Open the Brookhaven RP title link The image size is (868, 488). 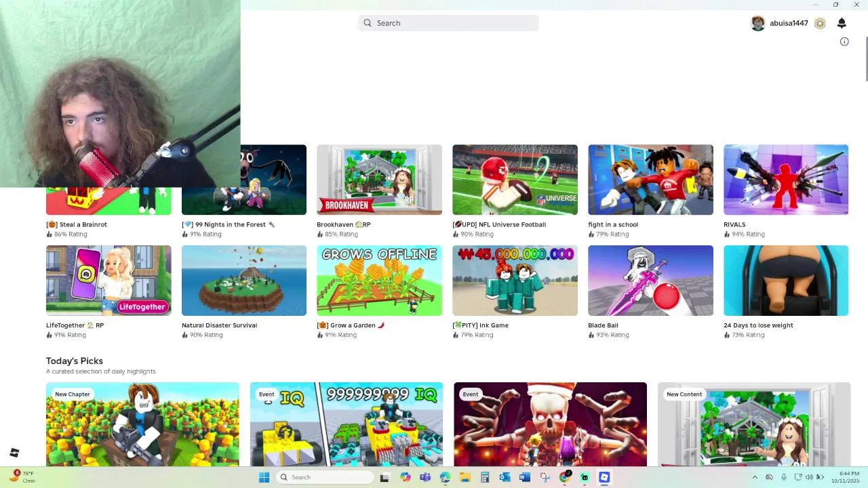click(344, 224)
